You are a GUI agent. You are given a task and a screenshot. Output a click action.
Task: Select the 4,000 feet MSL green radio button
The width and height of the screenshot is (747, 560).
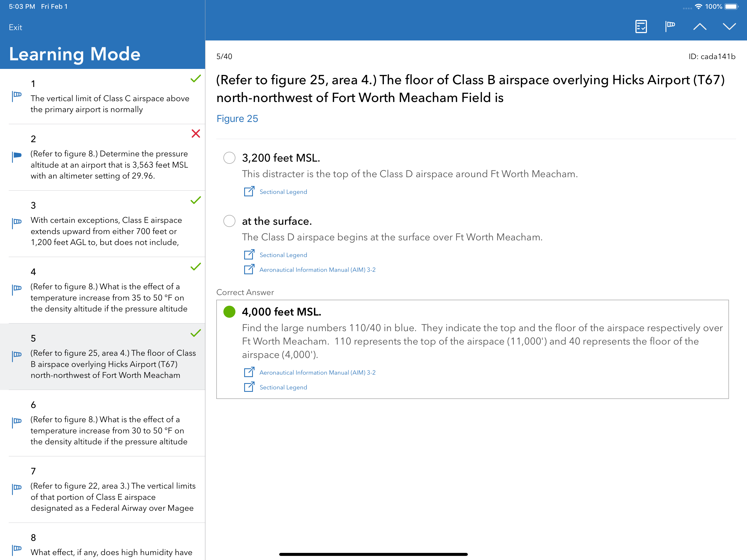coord(229,311)
